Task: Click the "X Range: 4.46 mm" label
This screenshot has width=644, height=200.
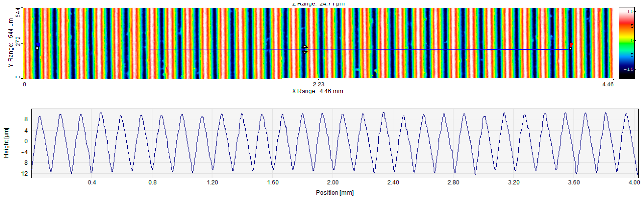Action: click(x=318, y=91)
